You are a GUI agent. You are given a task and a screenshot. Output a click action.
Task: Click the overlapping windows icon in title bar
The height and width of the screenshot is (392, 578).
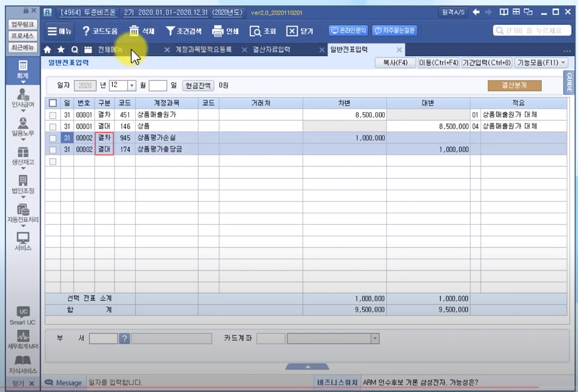(528, 12)
